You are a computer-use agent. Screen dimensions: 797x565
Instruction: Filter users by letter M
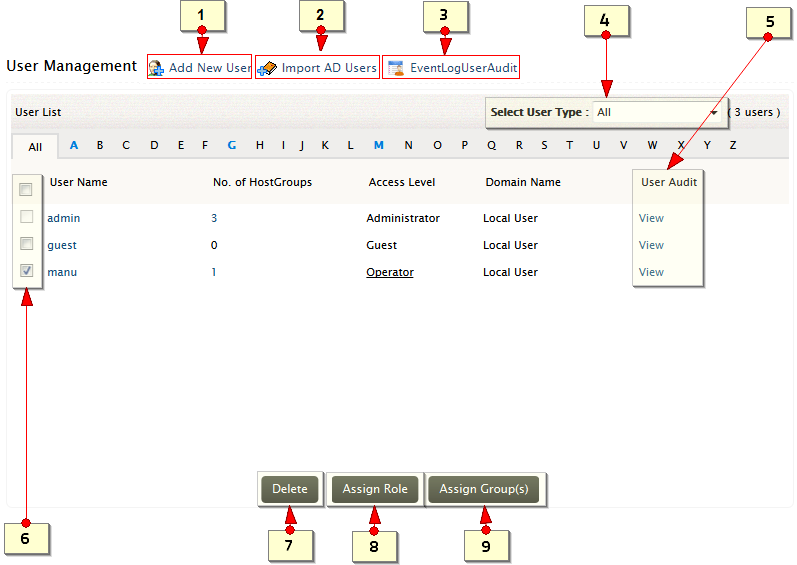pos(379,145)
